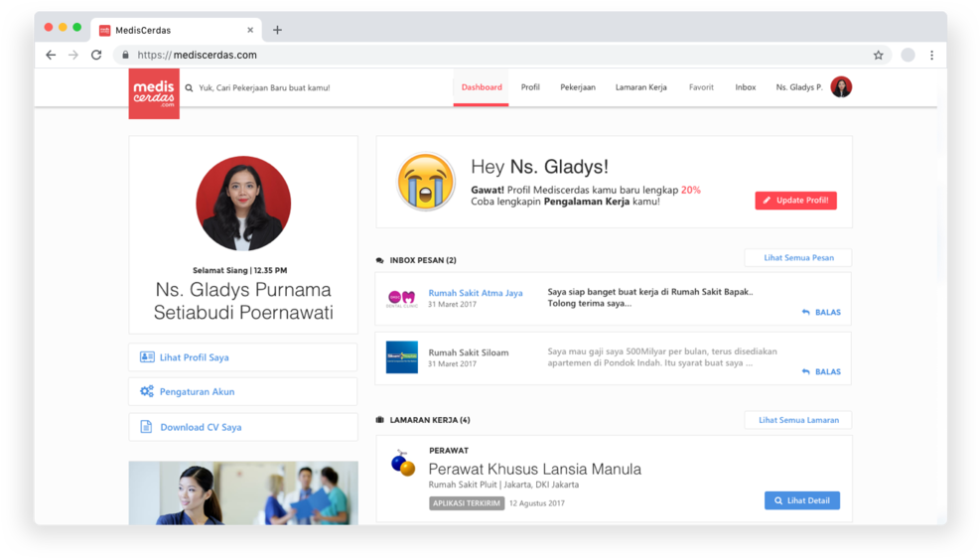Viewport: 980px width, 558px height.
Task: Focus the job search input field
Action: 298,88
